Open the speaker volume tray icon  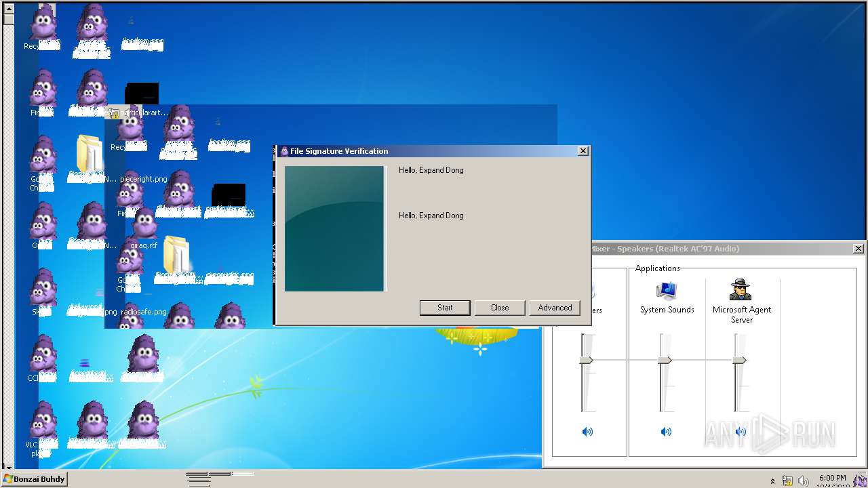click(804, 481)
